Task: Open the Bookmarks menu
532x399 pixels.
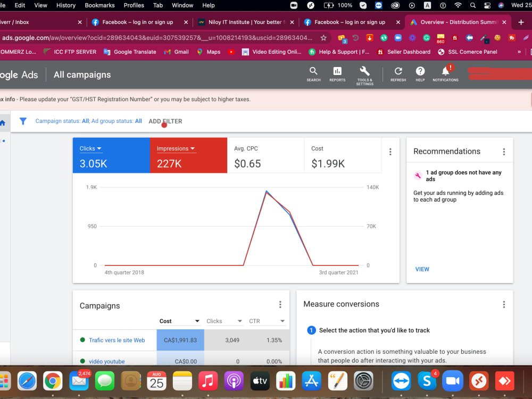Action: tap(99, 5)
